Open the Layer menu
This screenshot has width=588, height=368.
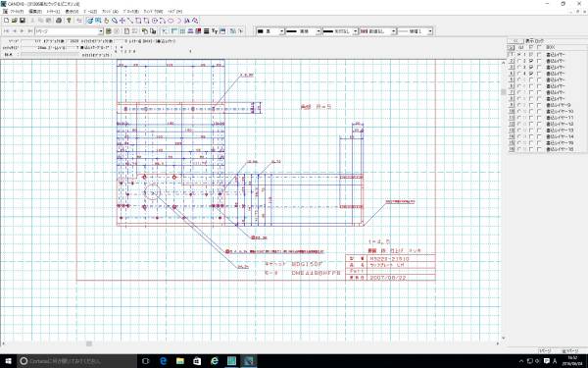pos(53,12)
